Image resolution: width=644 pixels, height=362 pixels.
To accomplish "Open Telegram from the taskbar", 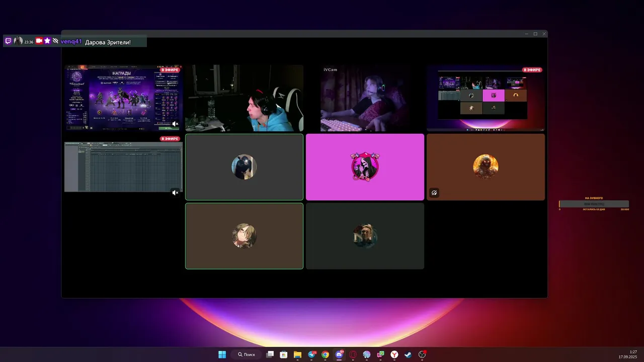I will [312, 354].
